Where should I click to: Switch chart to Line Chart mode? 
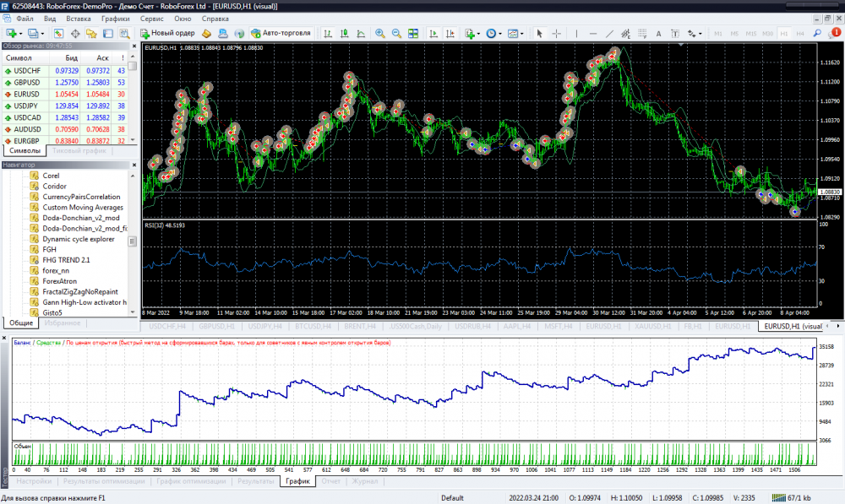(361, 34)
